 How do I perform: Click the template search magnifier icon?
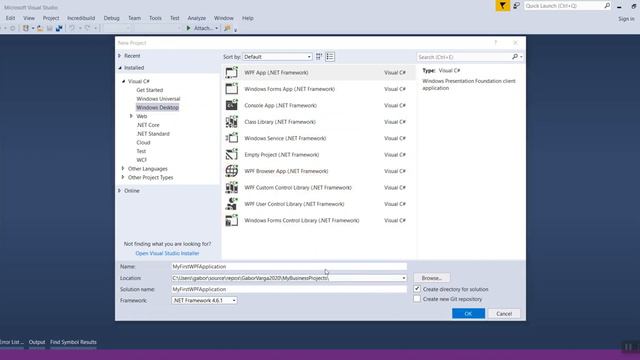[x=515, y=57]
